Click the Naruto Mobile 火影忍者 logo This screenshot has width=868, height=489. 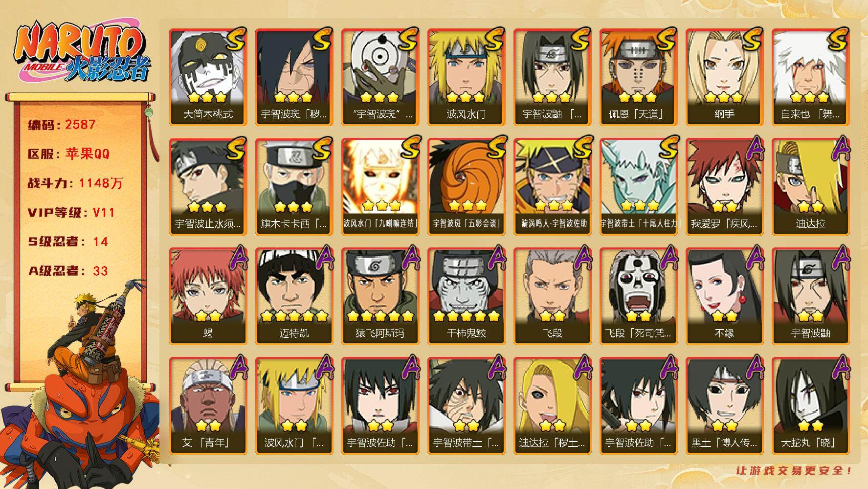click(x=82, y=52)
